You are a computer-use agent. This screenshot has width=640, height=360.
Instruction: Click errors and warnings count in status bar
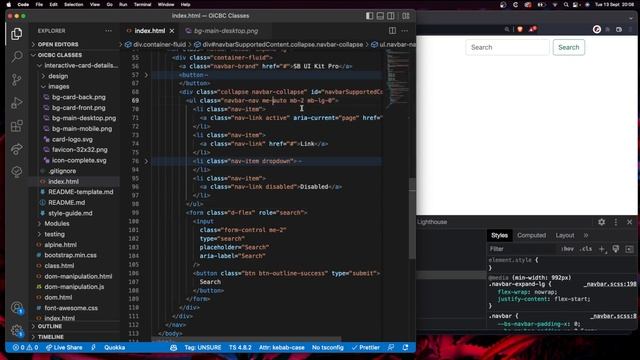[x=25, y=347]
